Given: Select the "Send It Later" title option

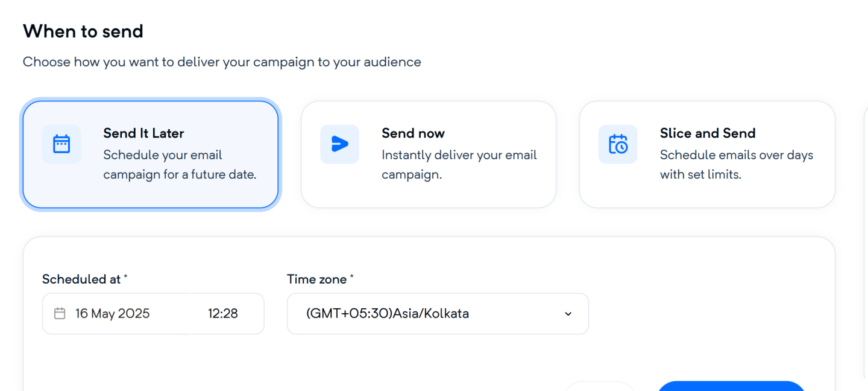Looking at the screenshot, I should [143, 133].
